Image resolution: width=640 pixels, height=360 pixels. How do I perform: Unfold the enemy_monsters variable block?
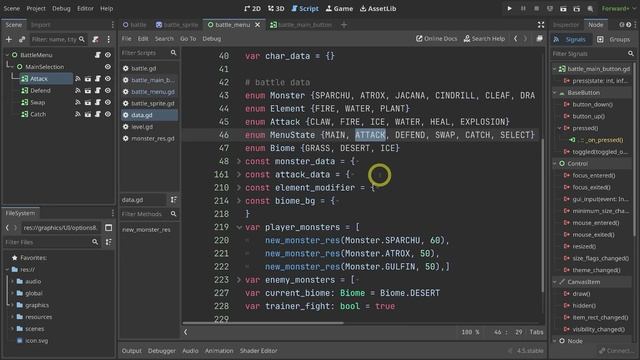[x=239, y=280]
